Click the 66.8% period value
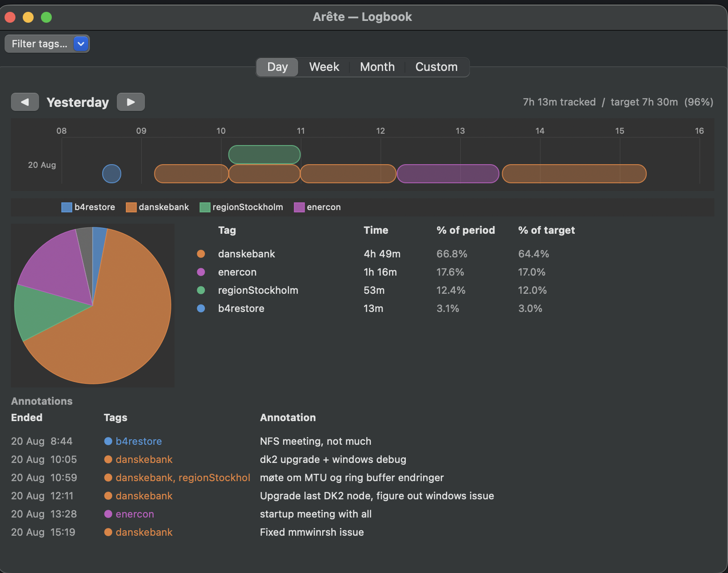This screenshot has width=728, height=573. (x=452, y=254)
